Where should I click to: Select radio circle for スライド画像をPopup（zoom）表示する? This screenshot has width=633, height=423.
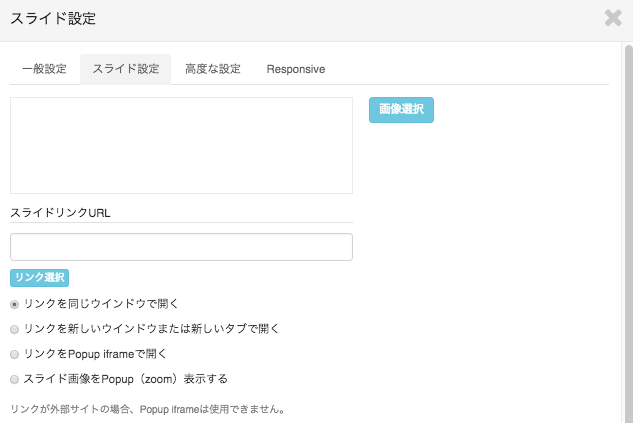(x=15, y=379)
